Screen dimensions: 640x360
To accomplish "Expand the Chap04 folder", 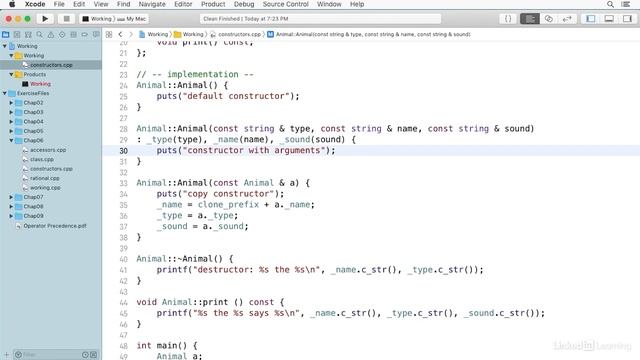I will click(x=11, y=122).
